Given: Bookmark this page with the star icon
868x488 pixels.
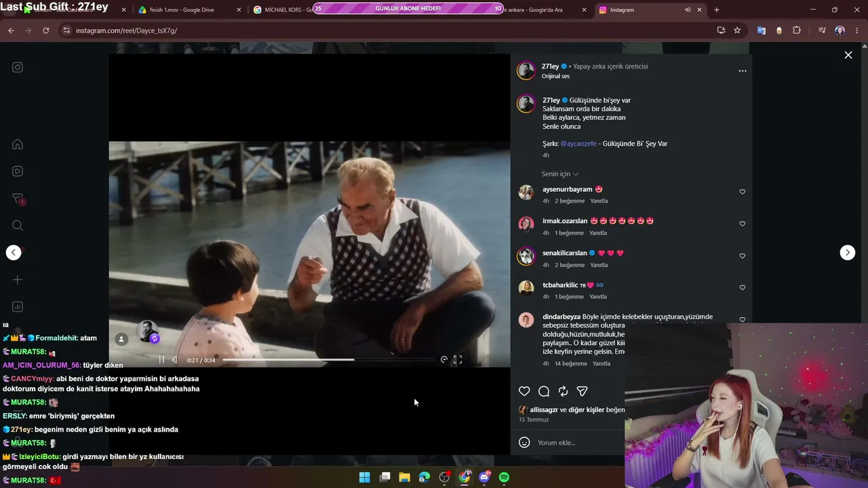Looking at the screenshot, I should coord(737,30).
